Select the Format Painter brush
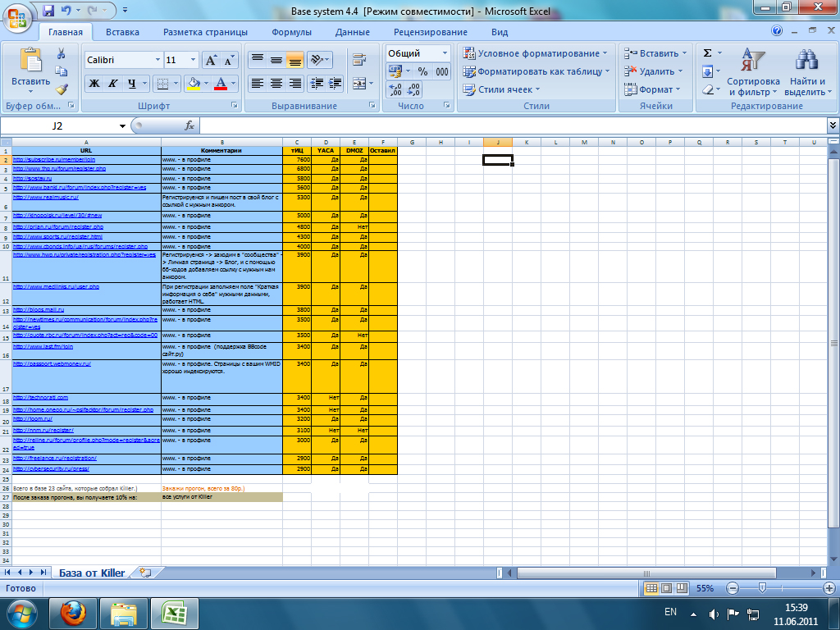840x630 pixels. pyautogui.click(x=61, y=89)
